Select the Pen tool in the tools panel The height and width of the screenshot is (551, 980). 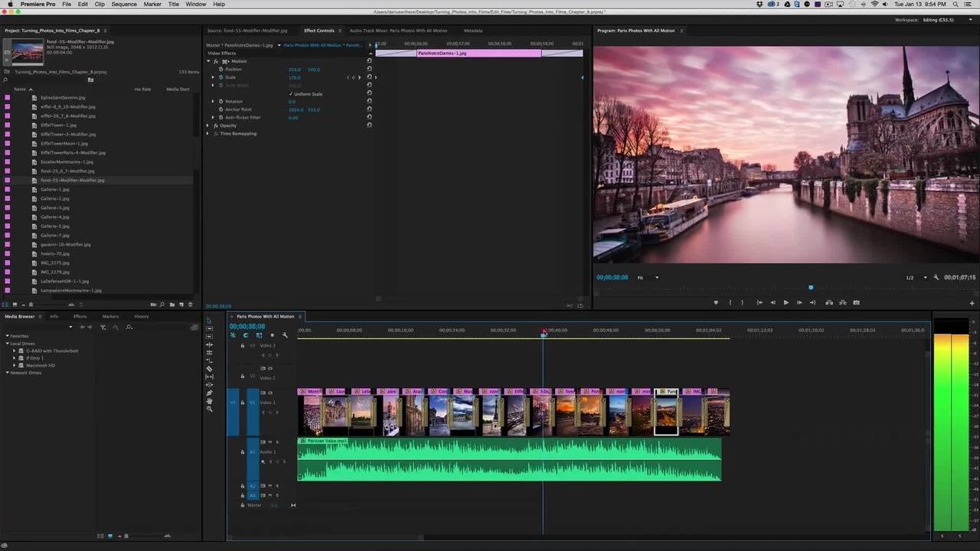tap(209, 393)
